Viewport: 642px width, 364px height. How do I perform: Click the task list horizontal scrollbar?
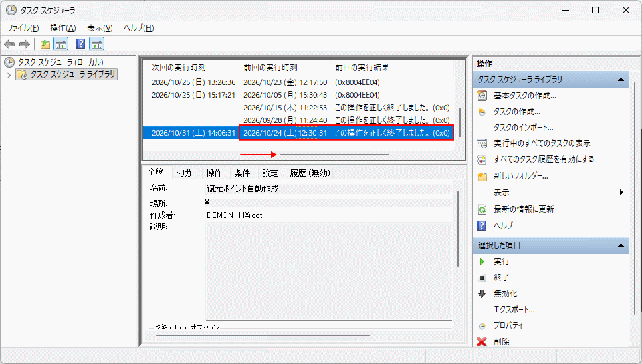coord(334,155)
